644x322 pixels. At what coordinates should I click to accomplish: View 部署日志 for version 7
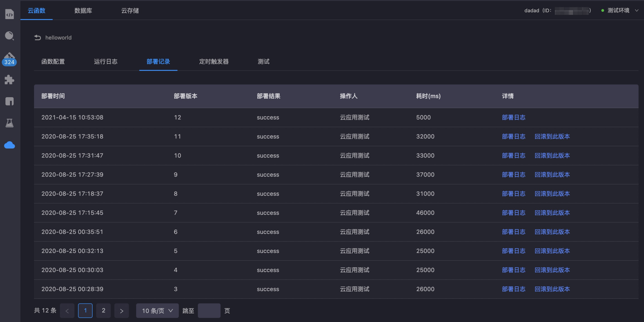click(x=514, y=213)
